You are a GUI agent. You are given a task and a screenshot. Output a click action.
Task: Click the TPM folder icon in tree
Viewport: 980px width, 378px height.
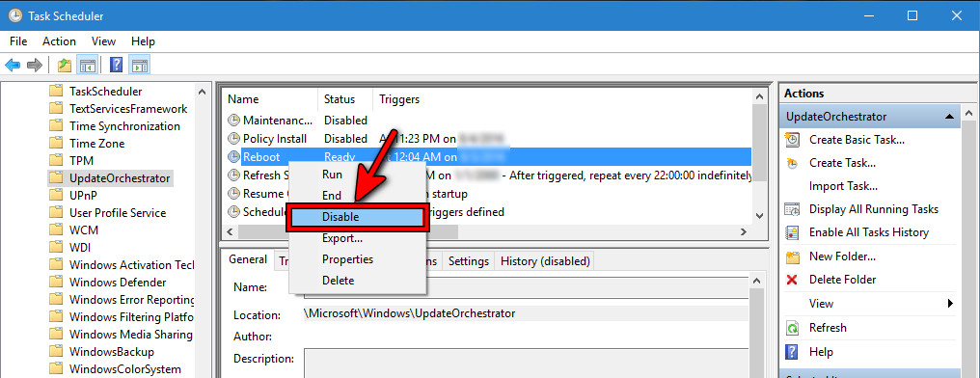[x=56, y=161]
